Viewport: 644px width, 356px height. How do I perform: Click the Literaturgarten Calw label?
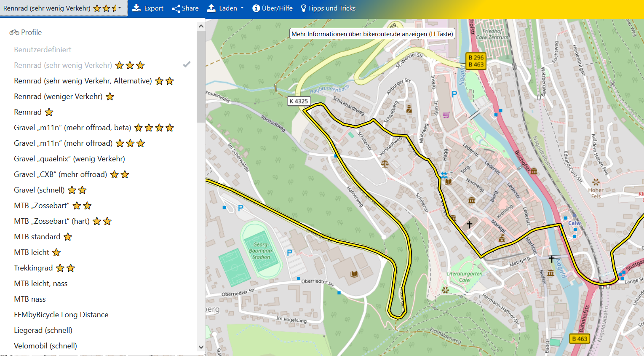pos(464,276)
